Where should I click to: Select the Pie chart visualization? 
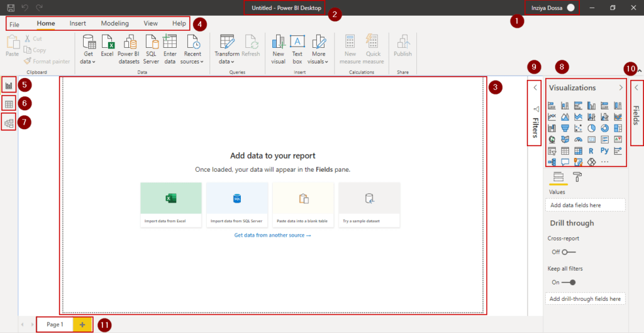[591, 128]
